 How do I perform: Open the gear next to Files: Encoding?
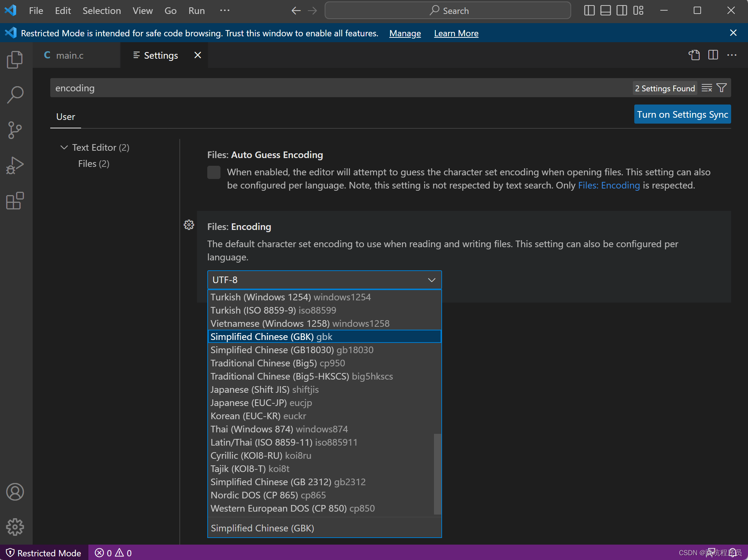pos(189,225)
